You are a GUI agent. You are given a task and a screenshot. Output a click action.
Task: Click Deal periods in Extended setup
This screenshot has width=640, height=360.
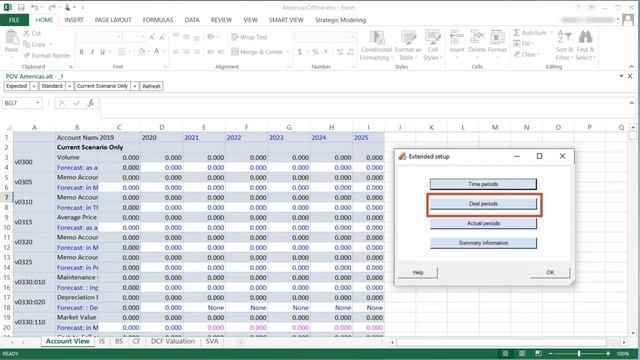click(483, 204)
